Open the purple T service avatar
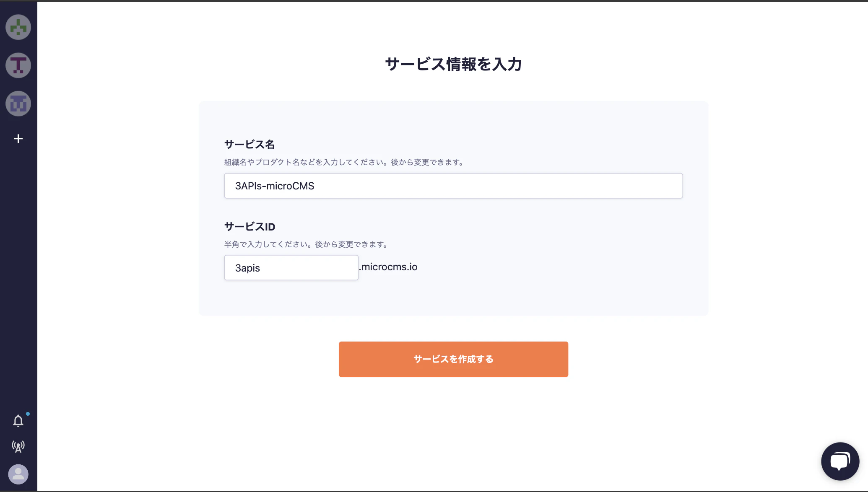 (x=18, y=65)
